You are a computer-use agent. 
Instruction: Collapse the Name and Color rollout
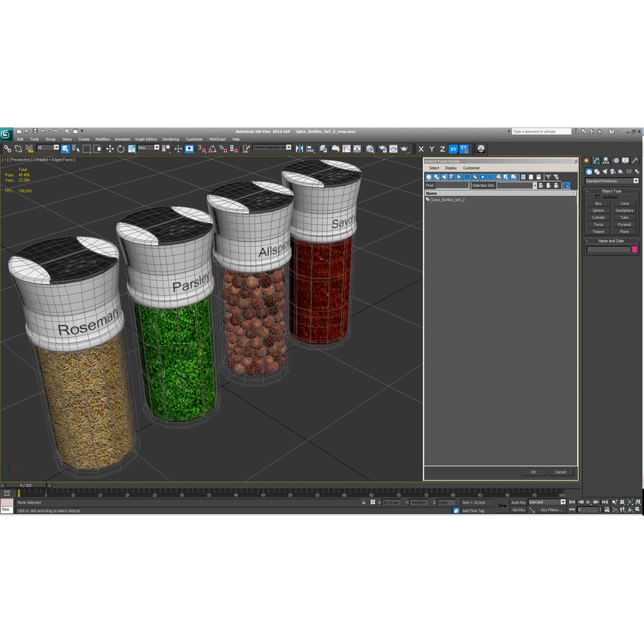tap(611, 241)
